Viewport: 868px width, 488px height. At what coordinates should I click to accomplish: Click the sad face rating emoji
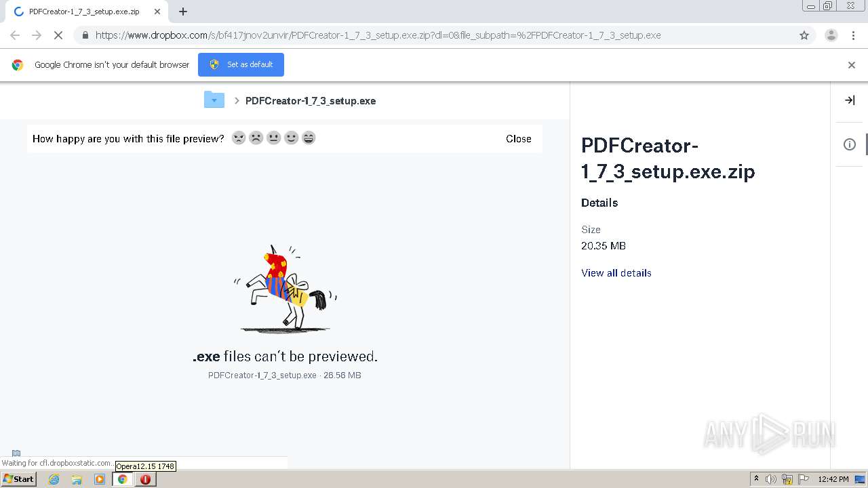tap(256, 138)
